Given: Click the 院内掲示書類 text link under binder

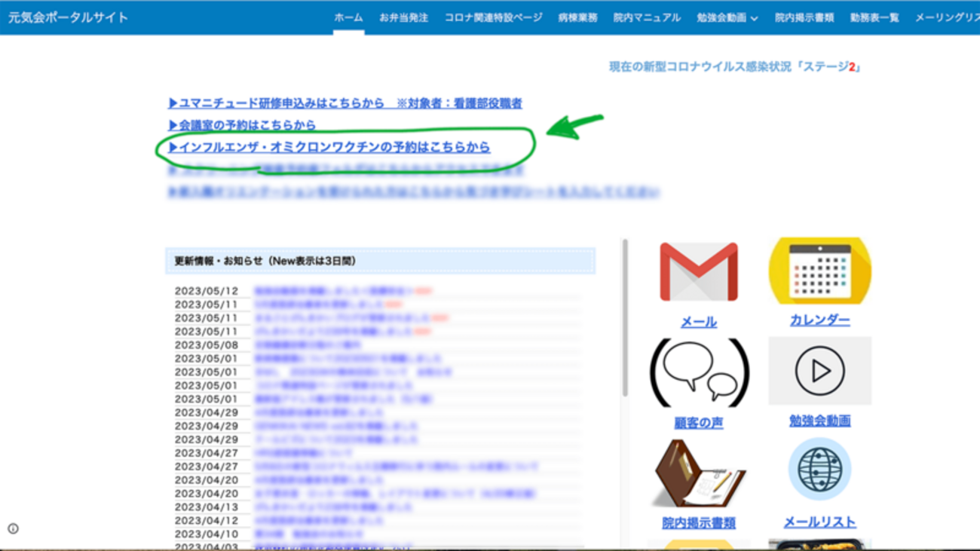Looking at the screenshot, I should click(699, 522).
